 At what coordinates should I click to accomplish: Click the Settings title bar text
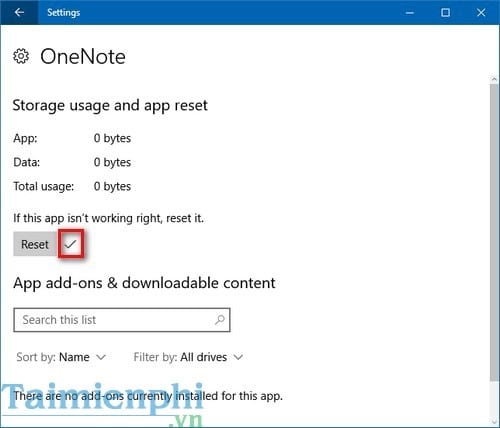[x=63, y=13]
